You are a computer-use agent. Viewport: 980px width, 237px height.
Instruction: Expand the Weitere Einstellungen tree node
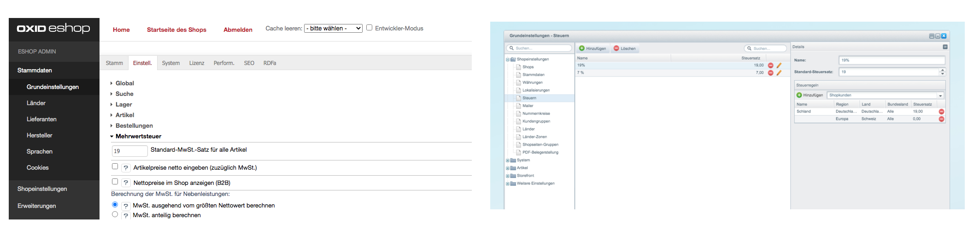pyautogui.click(x=508, y=184)
